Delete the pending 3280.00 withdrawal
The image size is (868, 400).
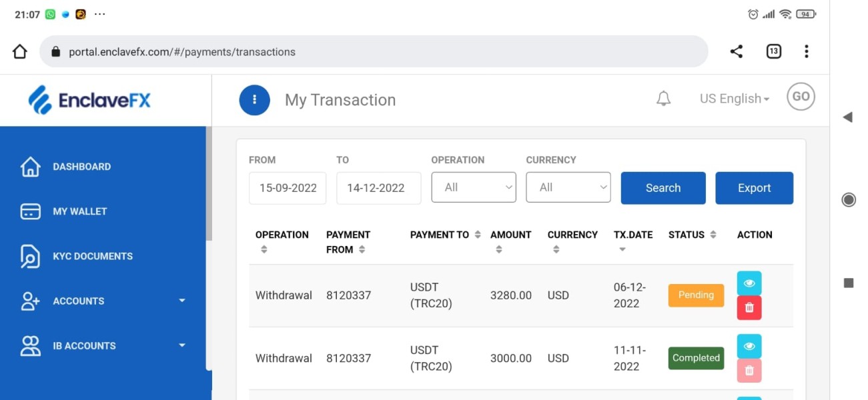coord(749,307)
